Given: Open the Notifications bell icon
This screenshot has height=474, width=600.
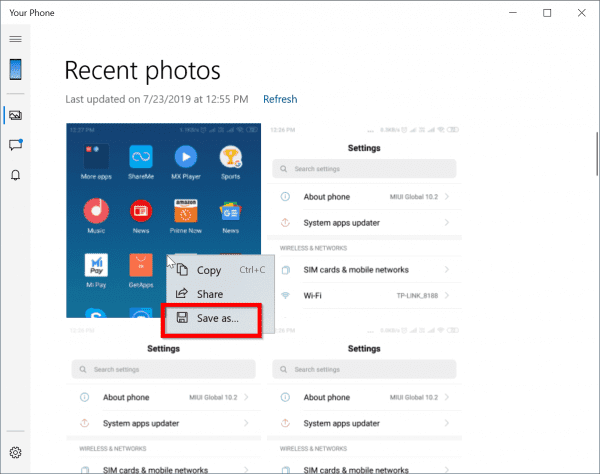Looking at the screenshot, I should click(x=15, y=176).
